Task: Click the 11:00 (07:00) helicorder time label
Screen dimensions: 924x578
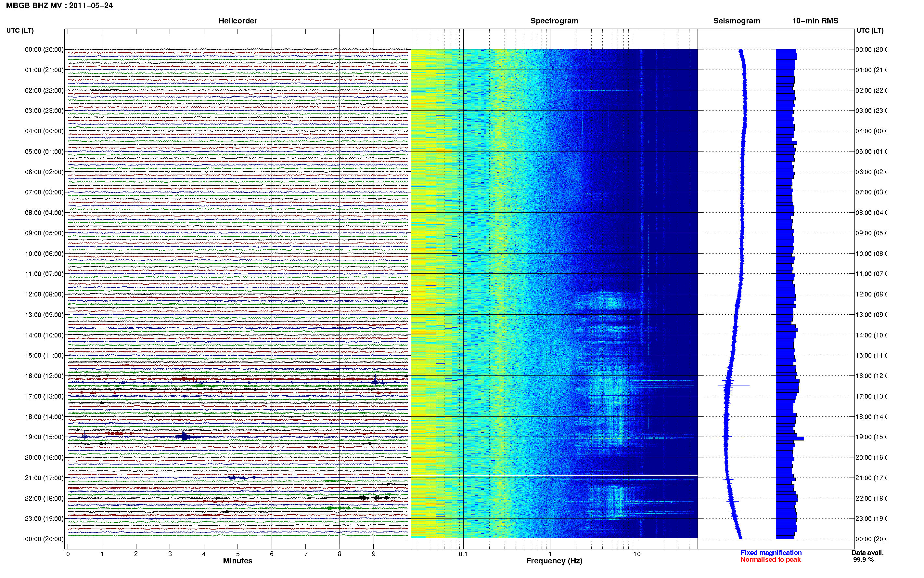Action: pyautogui.click(x=44, y=274)
